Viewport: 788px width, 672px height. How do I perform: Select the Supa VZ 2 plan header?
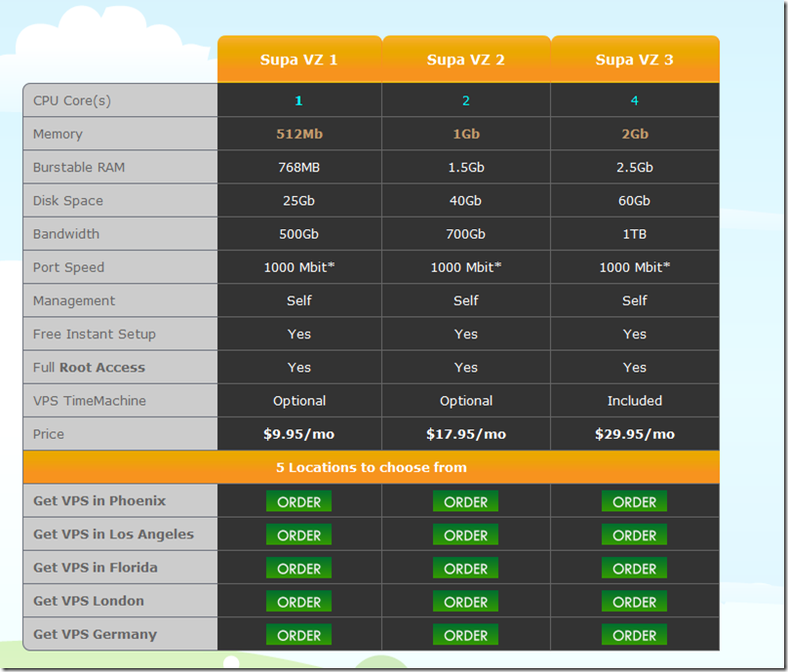click(x=466, y=59)
